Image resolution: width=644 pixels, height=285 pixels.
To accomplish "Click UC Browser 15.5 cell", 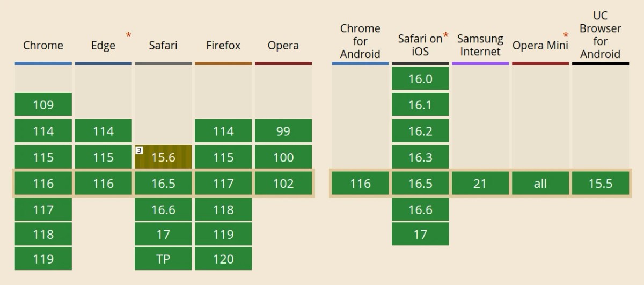I will click(x=601, y=184).
